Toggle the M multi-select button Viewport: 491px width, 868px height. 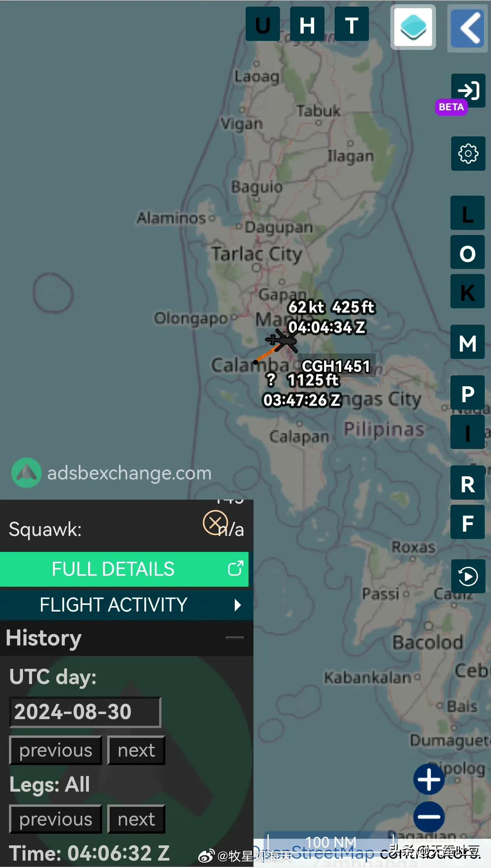(468, 342)
